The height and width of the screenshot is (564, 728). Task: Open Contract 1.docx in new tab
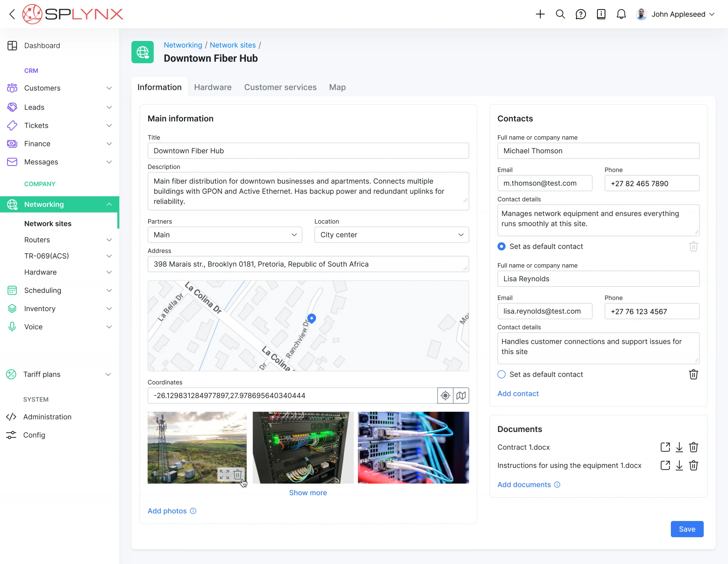click(665, 447)
